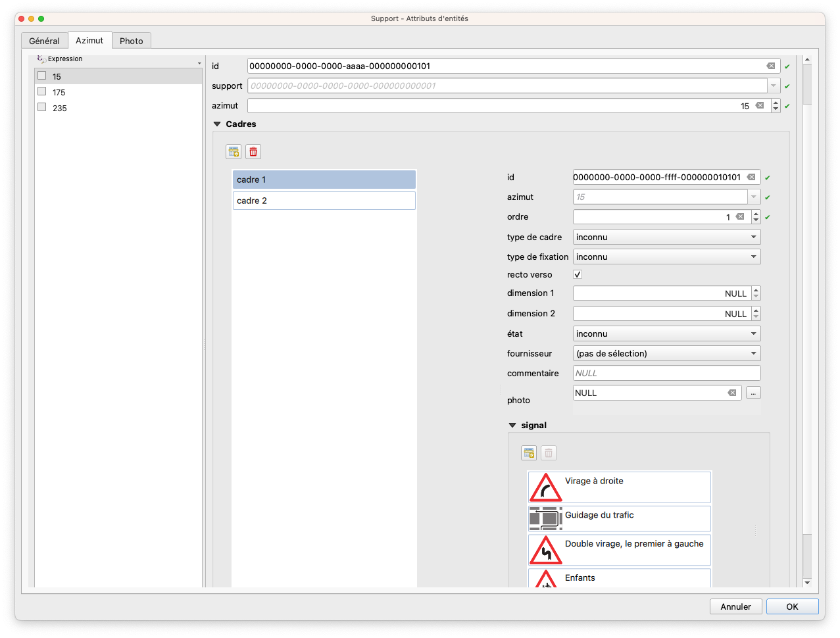Click the OK button
The width and height of the screenshot is (840, 638).
pos(792,606)
